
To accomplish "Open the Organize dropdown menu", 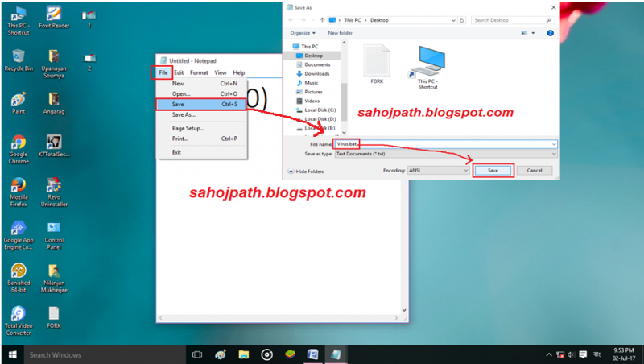I will pyautogui.click(x=303, y=33).
